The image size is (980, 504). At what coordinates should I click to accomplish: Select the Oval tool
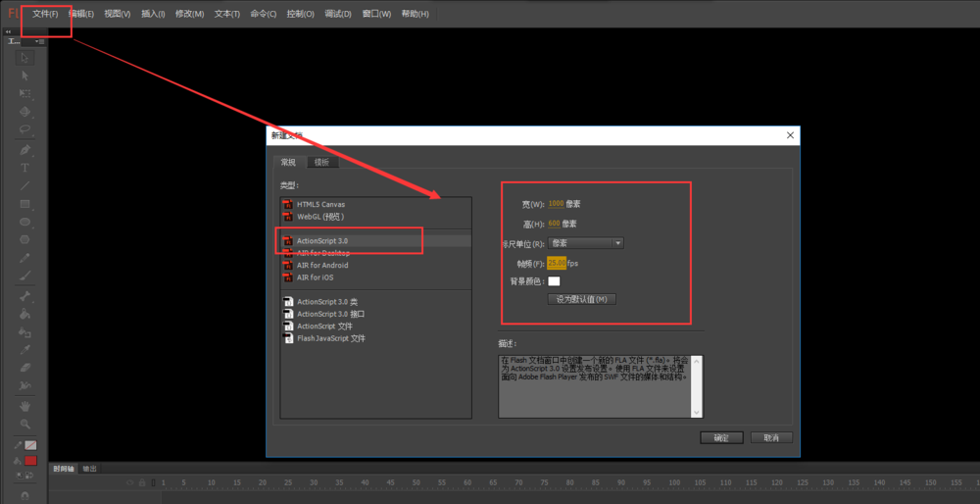[25, 222]
